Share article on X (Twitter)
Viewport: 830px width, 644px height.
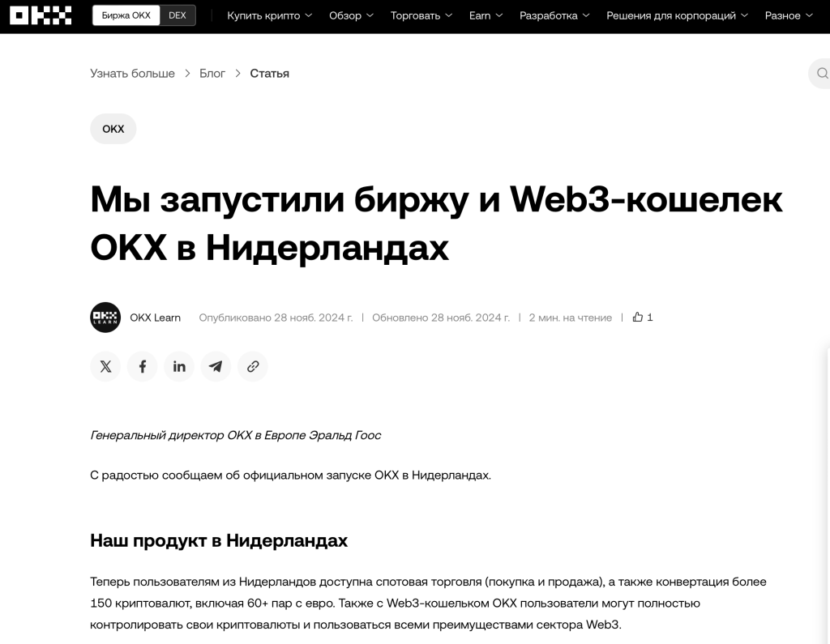click(105, 366)
